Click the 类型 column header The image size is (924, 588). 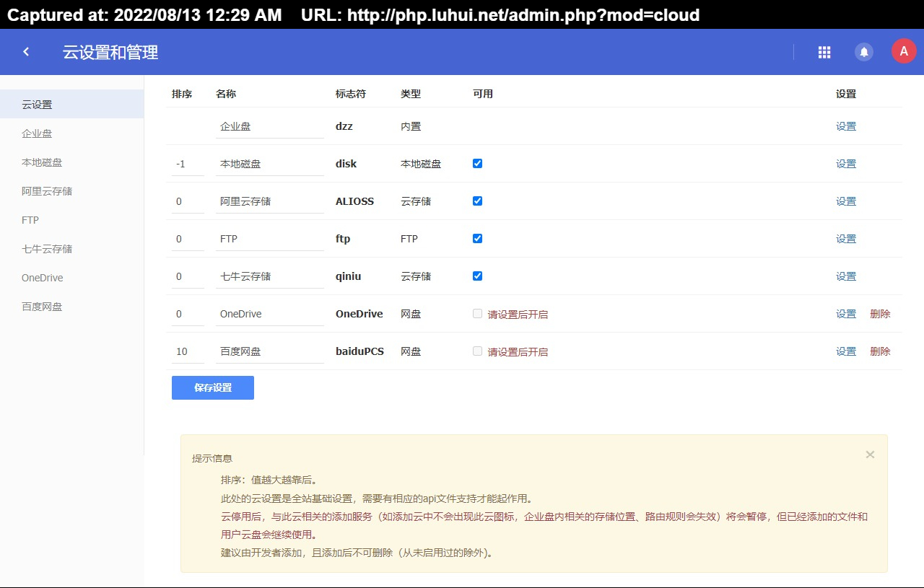click(411, 94)
